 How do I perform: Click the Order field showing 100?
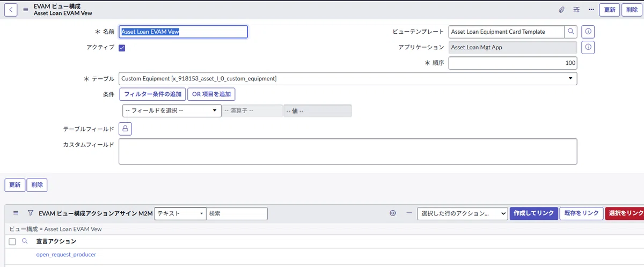point(513,63)
